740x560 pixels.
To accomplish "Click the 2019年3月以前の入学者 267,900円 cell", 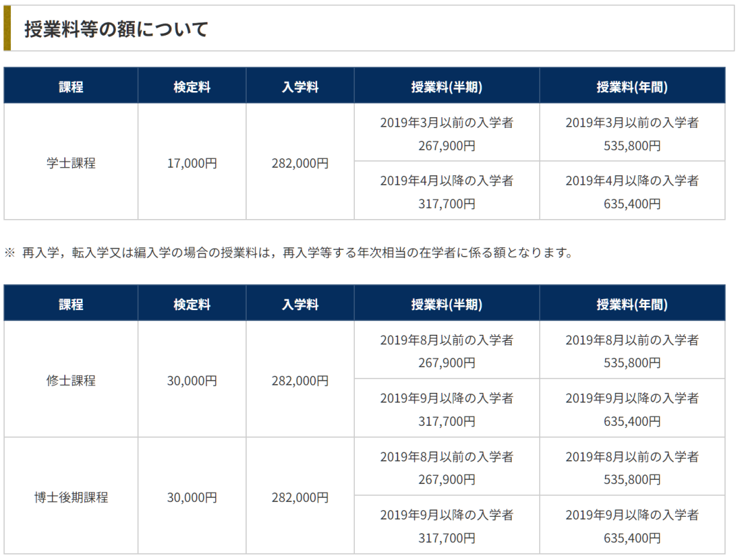I will [447, 133].
